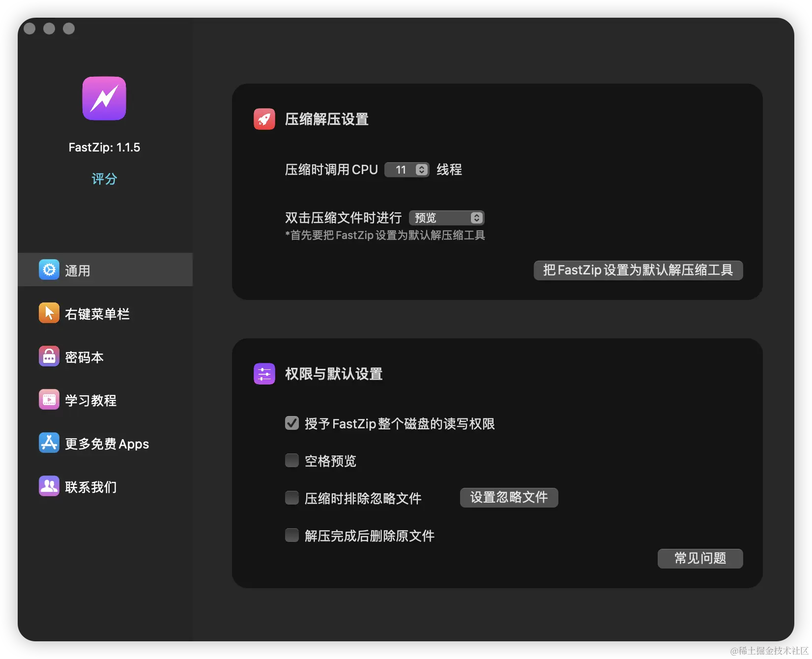The width and height of the screenshot is (812, 659).
Task: Click the FastZip app logo
Action: pyautogui.click(x=104, y=98)
